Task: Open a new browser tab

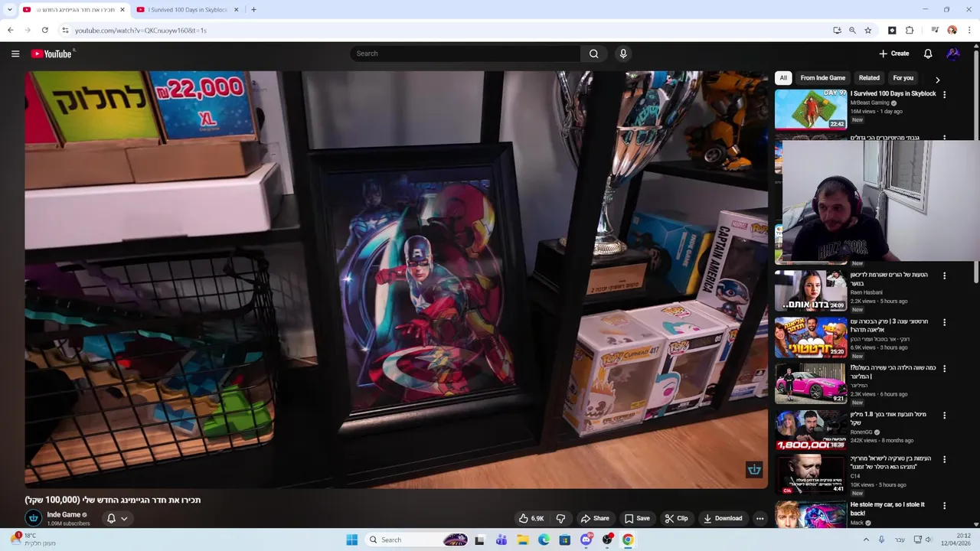Action: click(x=253, y=9)
